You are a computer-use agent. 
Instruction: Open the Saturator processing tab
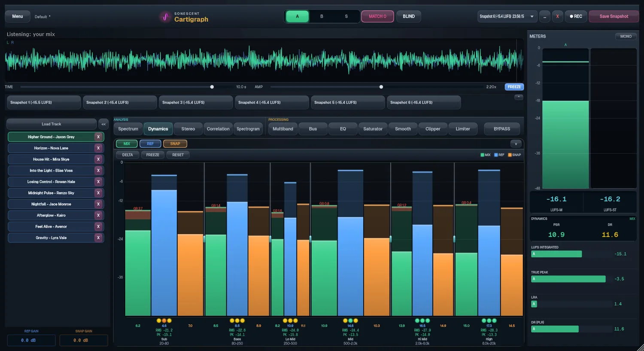pos(373,129)
